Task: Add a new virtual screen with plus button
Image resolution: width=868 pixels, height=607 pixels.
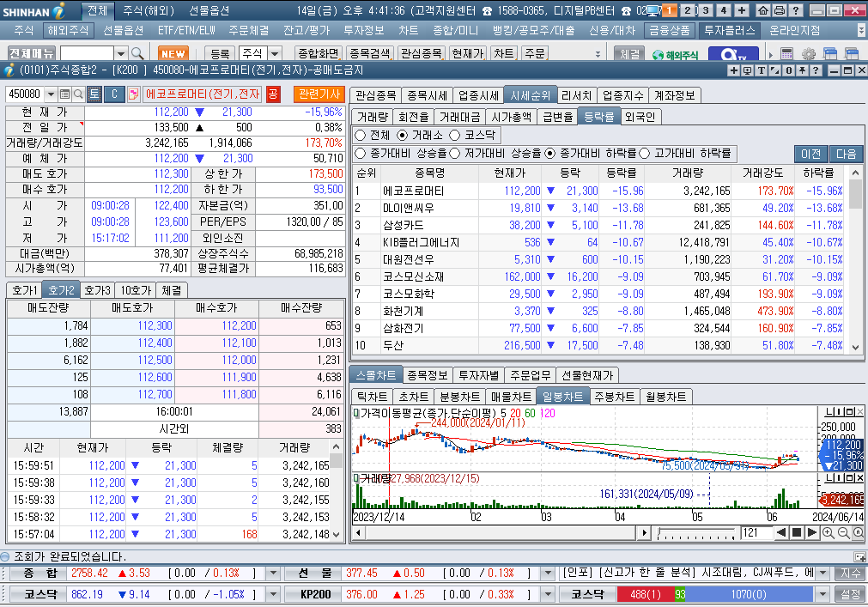Action: [742, 10]
